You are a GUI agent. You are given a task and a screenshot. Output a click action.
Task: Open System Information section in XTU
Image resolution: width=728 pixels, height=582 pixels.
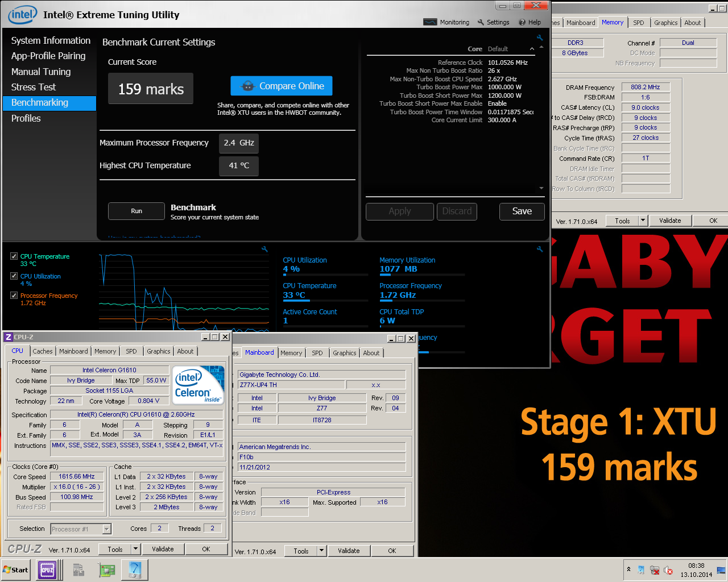point(51,40)
